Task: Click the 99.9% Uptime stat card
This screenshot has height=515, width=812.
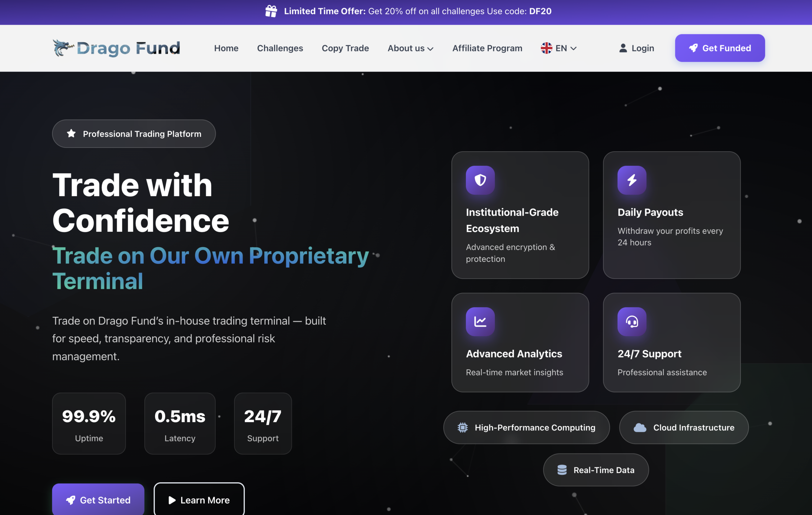Action: 89,423
